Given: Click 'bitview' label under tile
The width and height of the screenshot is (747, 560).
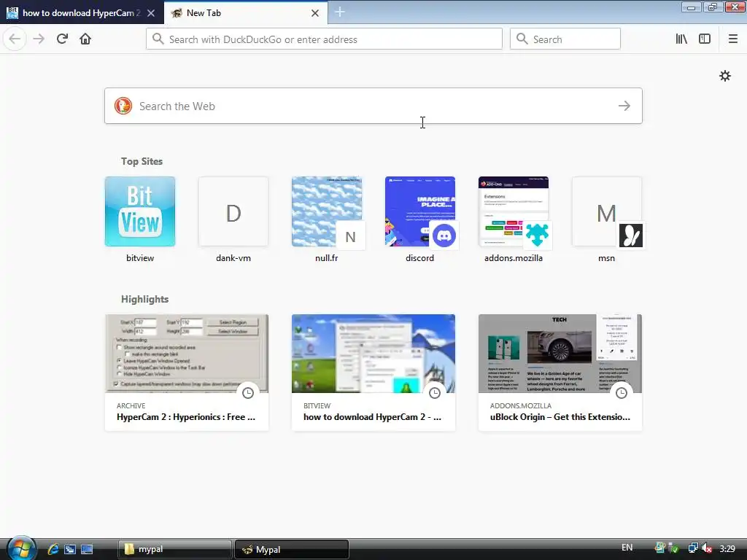Looking at the screenshot, I should coord(139,258).
